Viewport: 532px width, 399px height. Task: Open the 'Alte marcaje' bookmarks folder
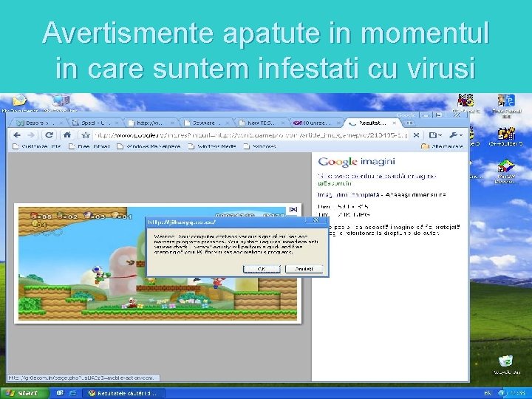[x=442, y=146]
